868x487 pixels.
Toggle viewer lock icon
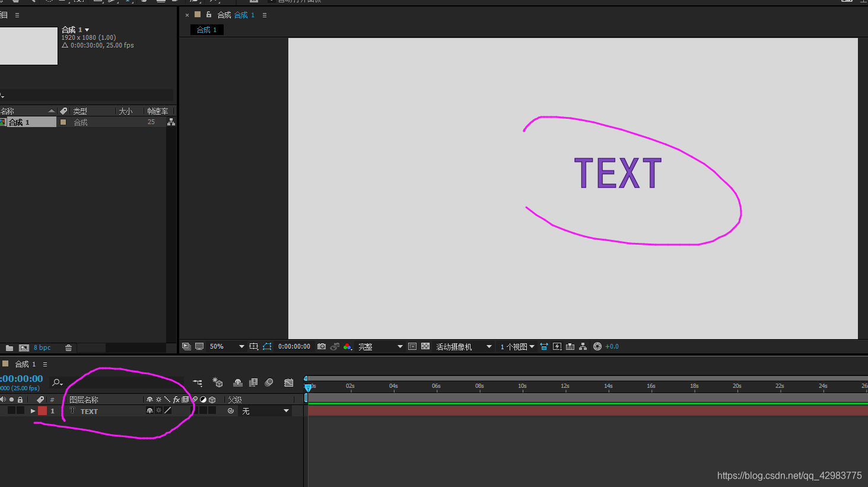point(209,15)
